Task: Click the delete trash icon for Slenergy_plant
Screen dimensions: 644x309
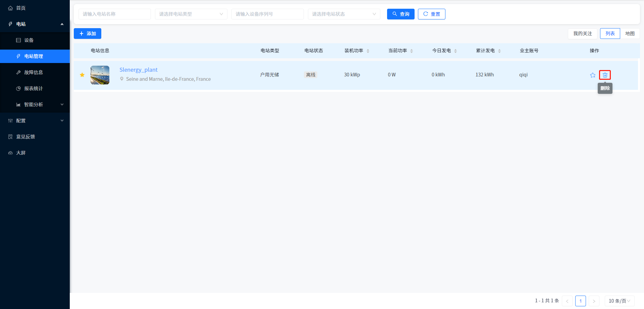Action: [605, 75]
